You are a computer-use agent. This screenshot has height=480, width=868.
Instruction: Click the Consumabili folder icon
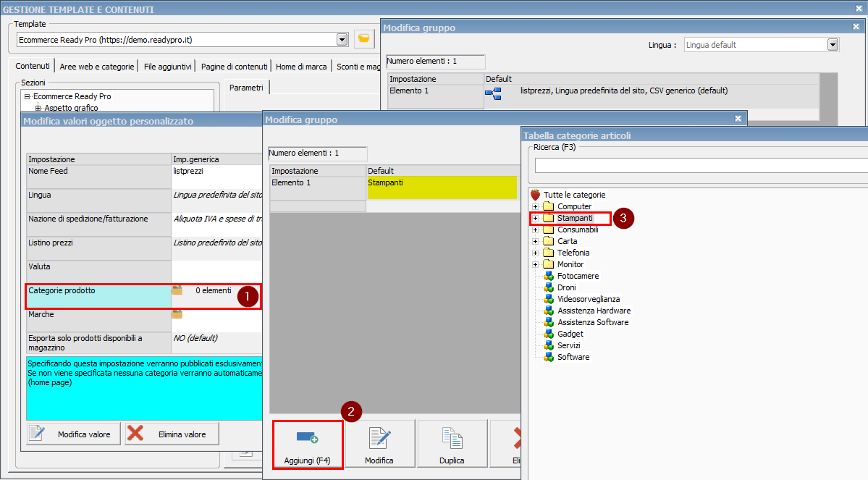click(x=549, y=230)
